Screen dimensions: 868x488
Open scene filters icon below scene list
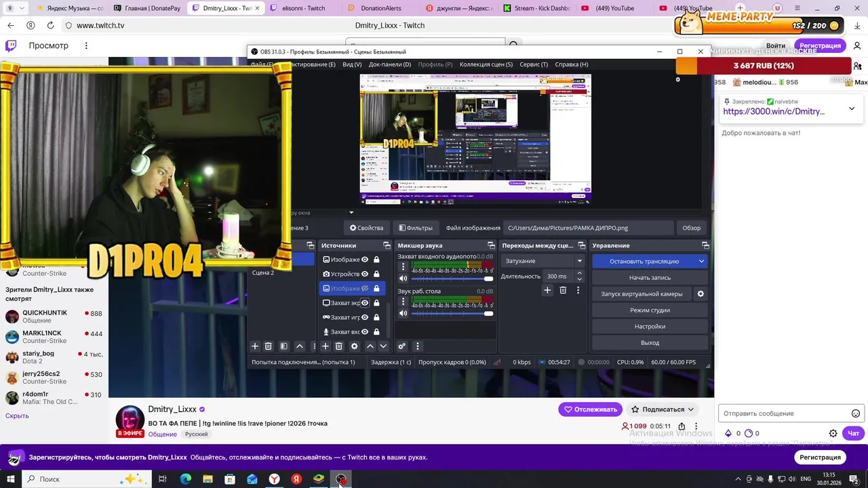pyautogui.click(x=284, y=346)
